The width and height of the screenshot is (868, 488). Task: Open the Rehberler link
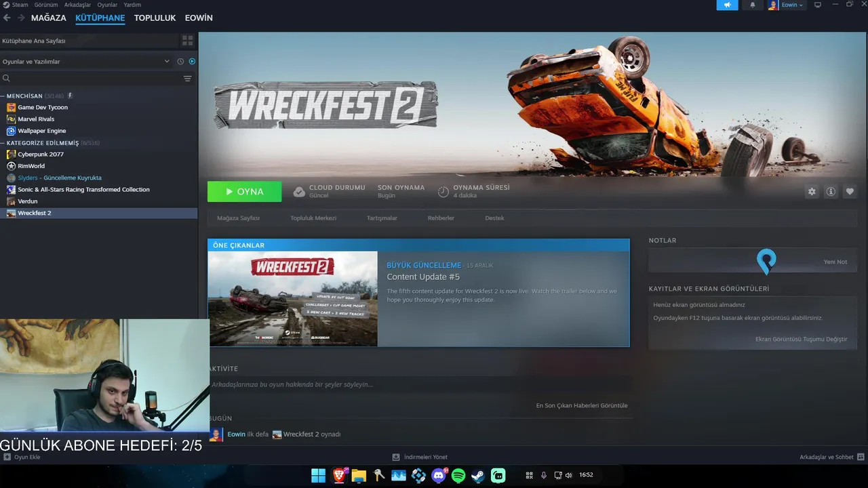pos(441,218)
